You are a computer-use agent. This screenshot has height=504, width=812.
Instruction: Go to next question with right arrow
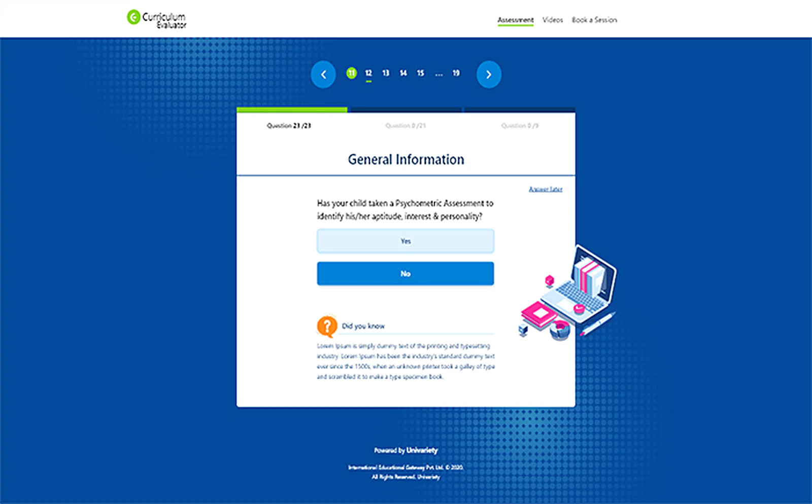[x=489, y=75]
